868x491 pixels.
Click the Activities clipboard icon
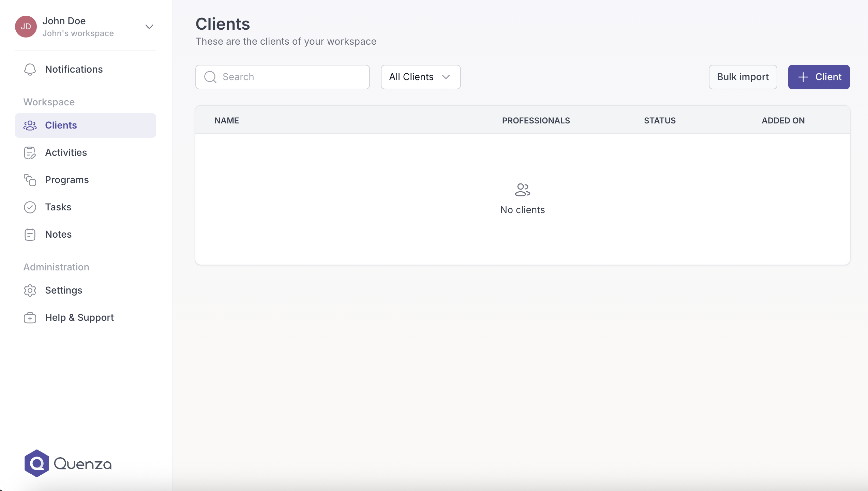pyautogui.click(x=30, y=153)
